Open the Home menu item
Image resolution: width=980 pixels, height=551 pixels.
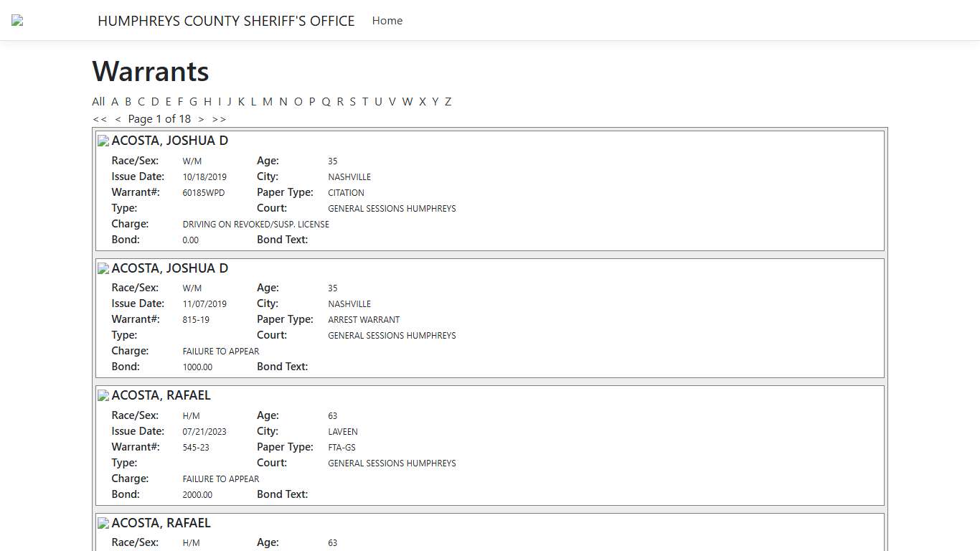[x=387, y=20]
